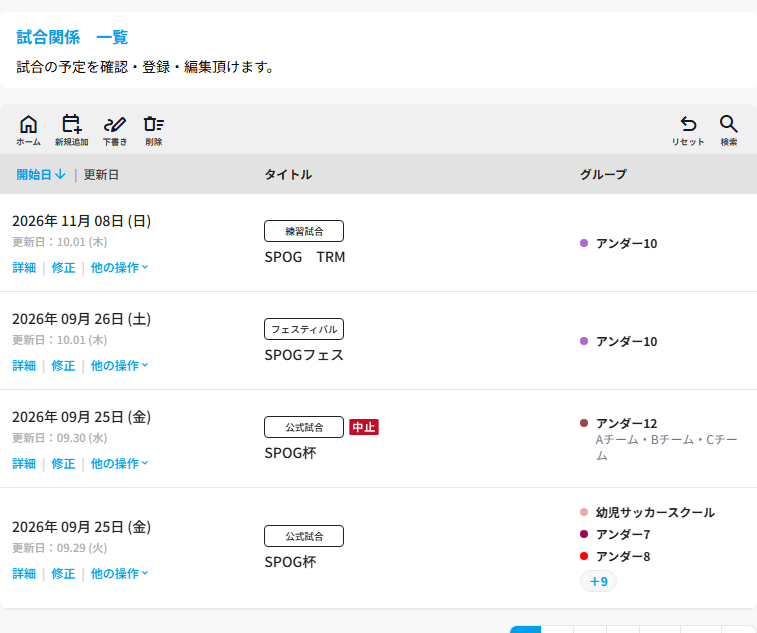This screenshot has width=757, height=633.
Task: Open 詳細 for 11月 08日 match
Action: 24,267
